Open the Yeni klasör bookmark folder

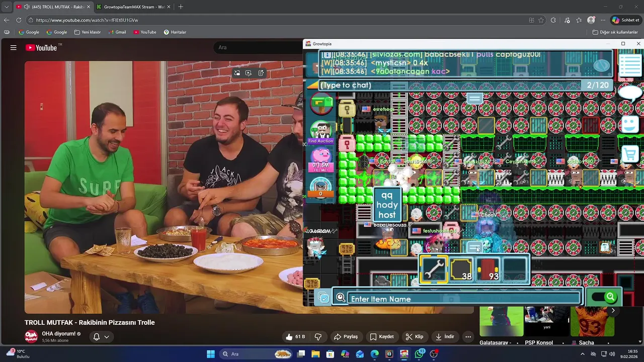pyautogui.click(x=88, y=32)
